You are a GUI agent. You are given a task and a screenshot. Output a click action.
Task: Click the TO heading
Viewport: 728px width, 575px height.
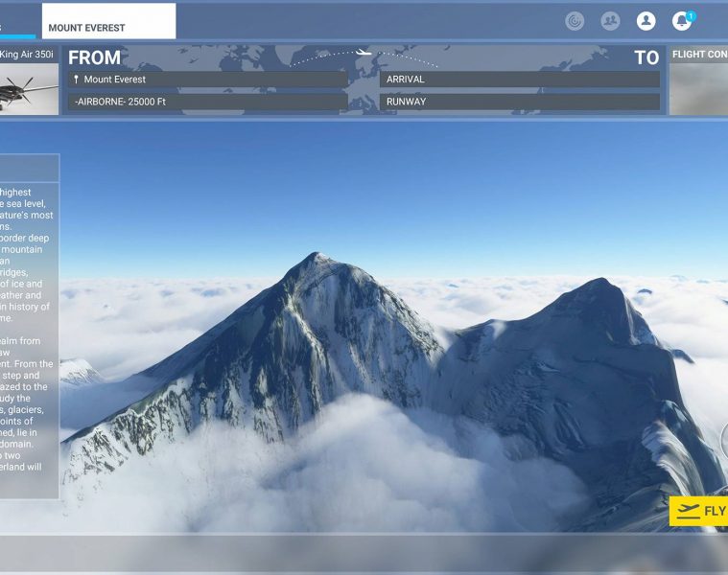(x=646, y=57)
